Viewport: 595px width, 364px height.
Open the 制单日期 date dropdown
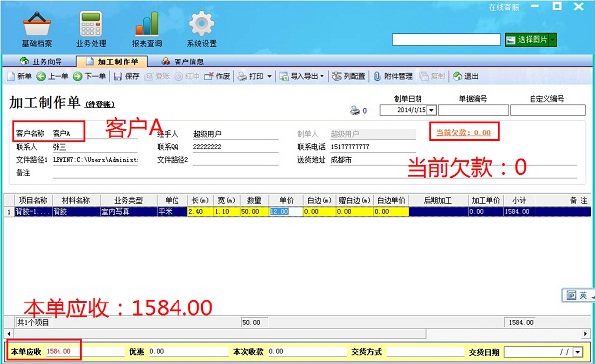(x=431, y=110)
